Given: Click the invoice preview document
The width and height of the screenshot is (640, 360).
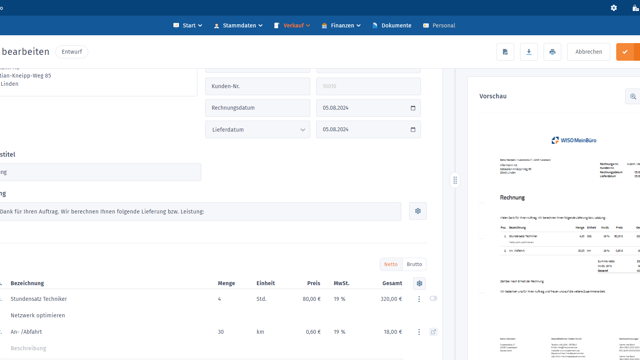Looking at the screenshot, I should tap(560, 237).
